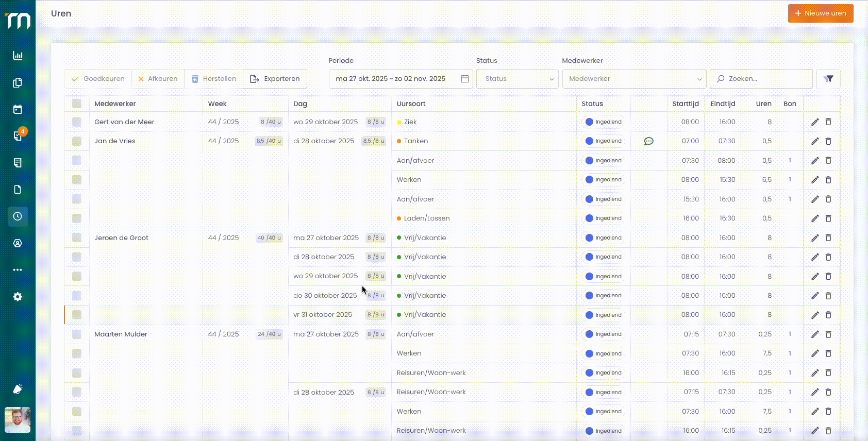
Task: Open the dashboard chart icon in sidebar
Action: (x=18, y=56)
